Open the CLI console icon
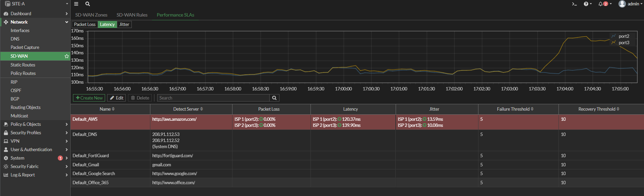Screen dimensions: 644x196 pyautogui.click(x=574, y=4)
